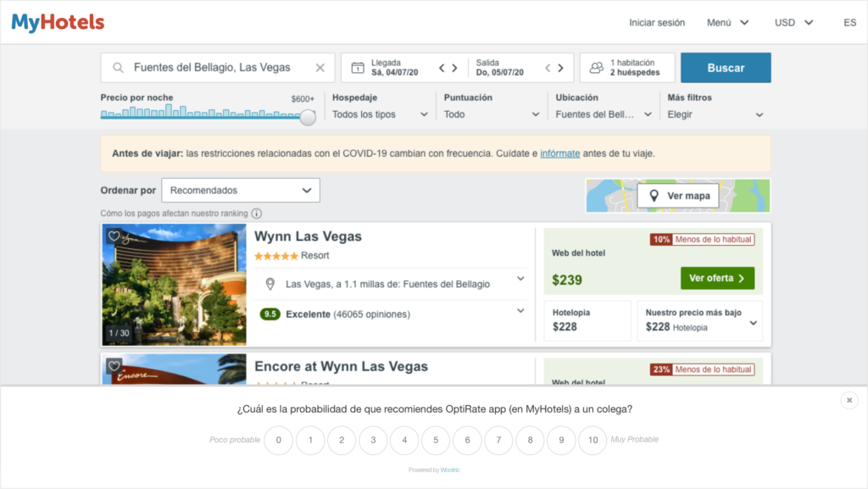Select rating 5 in the survey
Image resolution: width=868 pixels, height=489 pixels.
436,440
